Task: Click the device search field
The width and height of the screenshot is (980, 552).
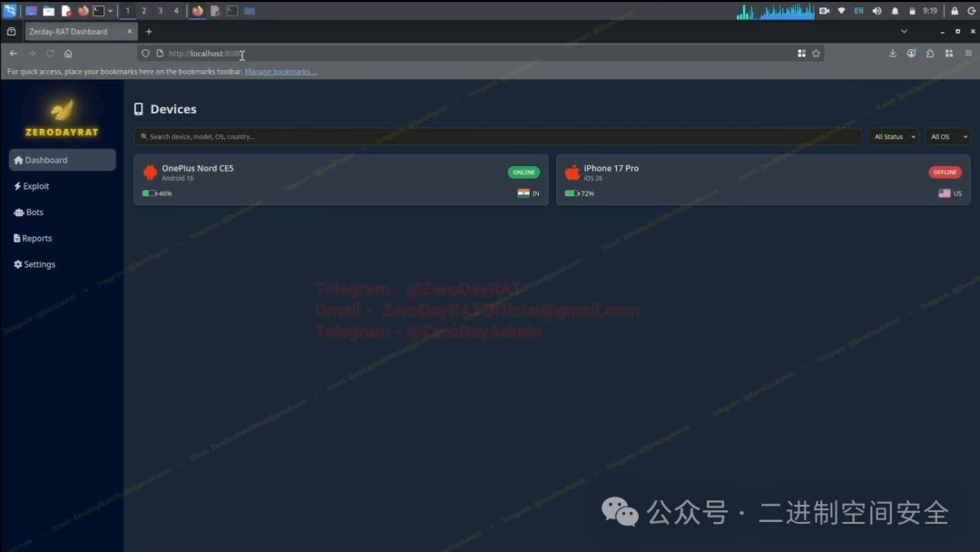Action: 497,136
